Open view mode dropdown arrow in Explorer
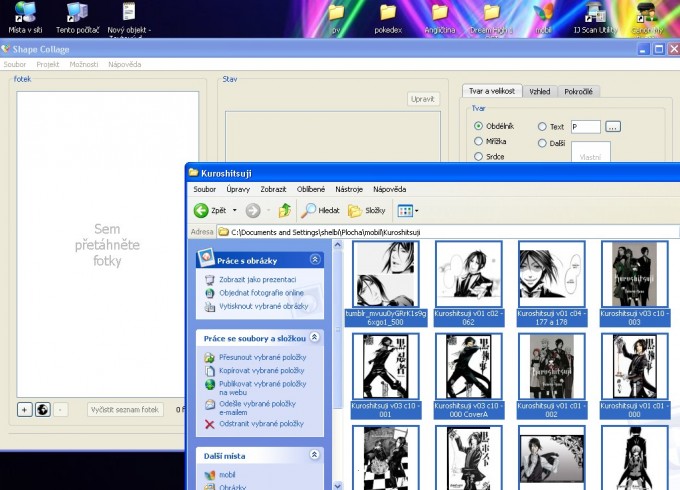The image size is (680, 490). pos(417,211)
